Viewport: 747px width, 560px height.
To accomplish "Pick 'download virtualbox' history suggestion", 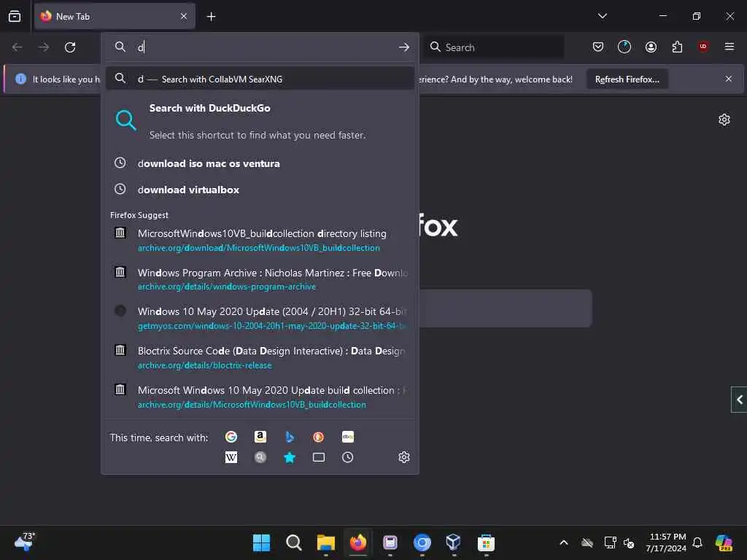I will [x=260, y=190].
